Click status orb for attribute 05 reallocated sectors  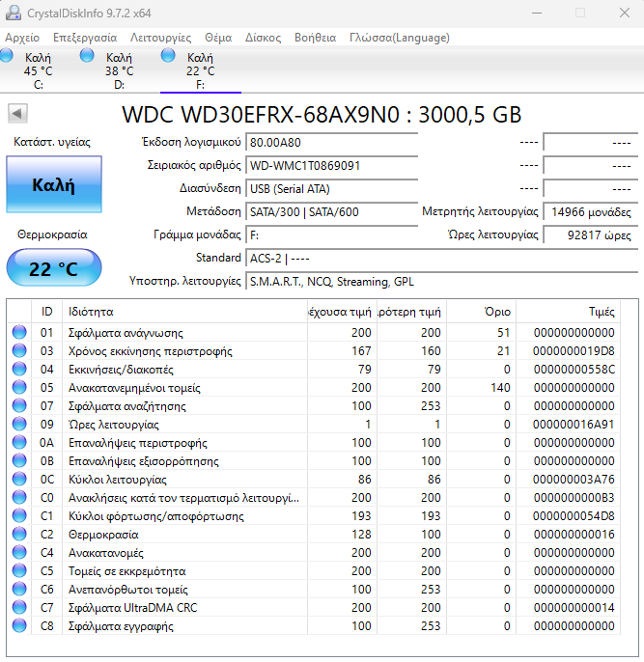(19, 388)
